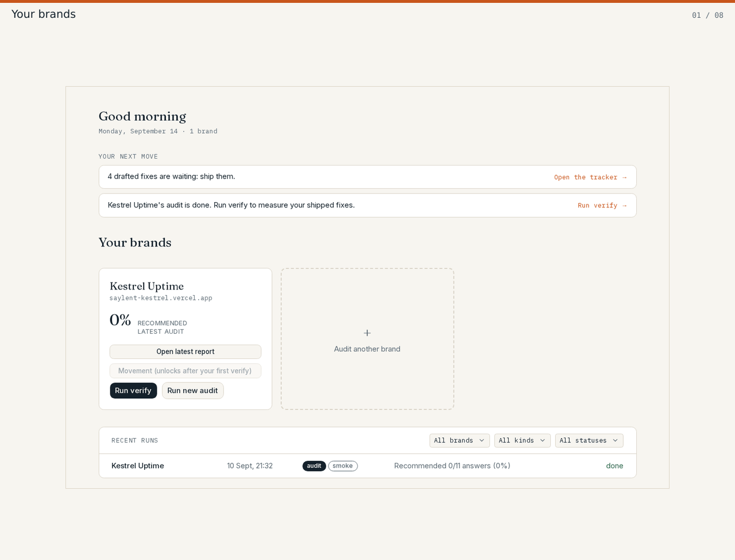Open the All statuses filter dropdown

(x=589, y=441)
